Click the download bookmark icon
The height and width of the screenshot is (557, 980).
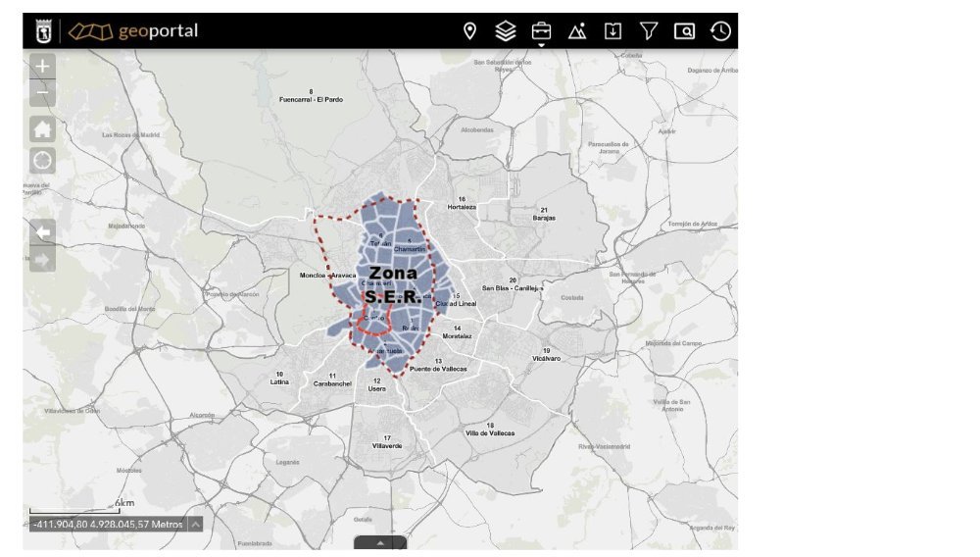612,30
